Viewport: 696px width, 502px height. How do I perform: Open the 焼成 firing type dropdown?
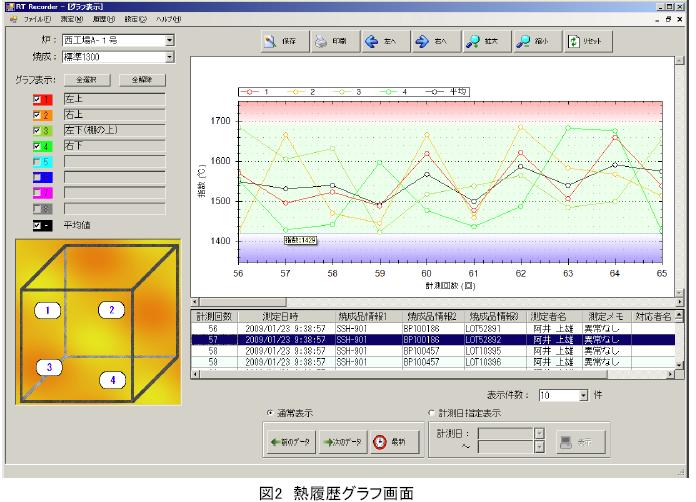point(169,58)
